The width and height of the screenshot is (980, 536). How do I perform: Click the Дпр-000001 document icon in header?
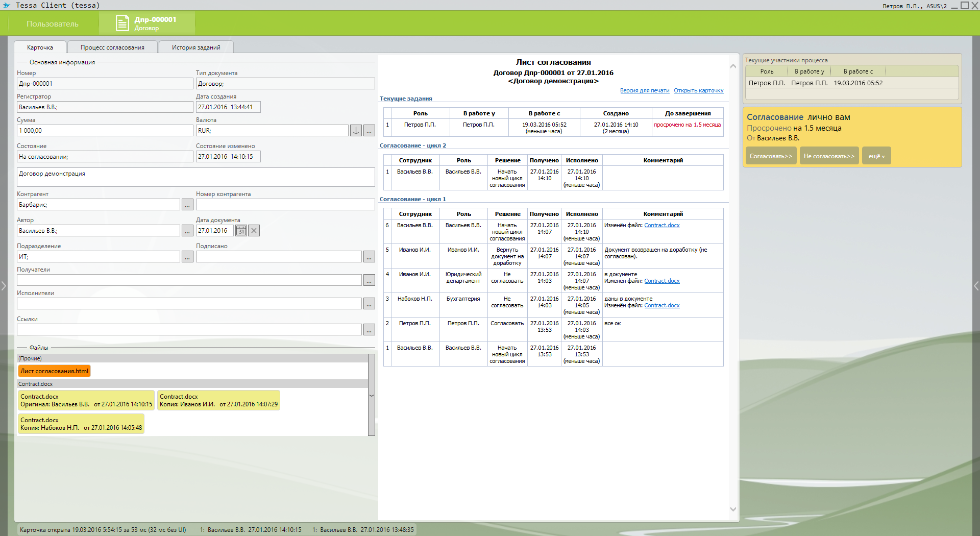click(122, 23)
